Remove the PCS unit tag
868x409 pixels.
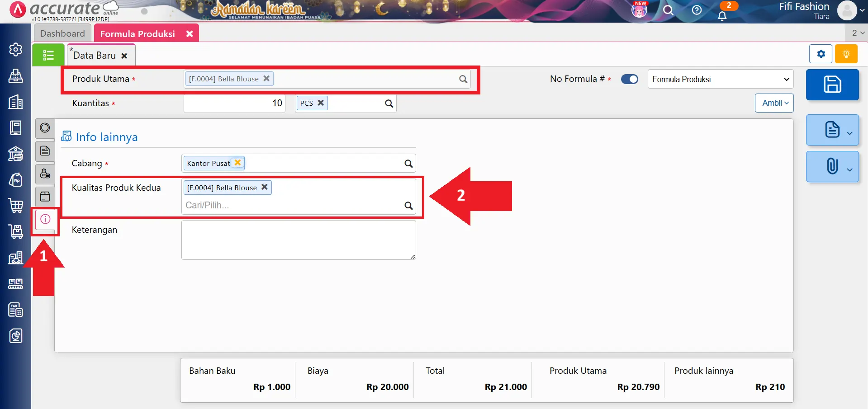coord(321,103)
